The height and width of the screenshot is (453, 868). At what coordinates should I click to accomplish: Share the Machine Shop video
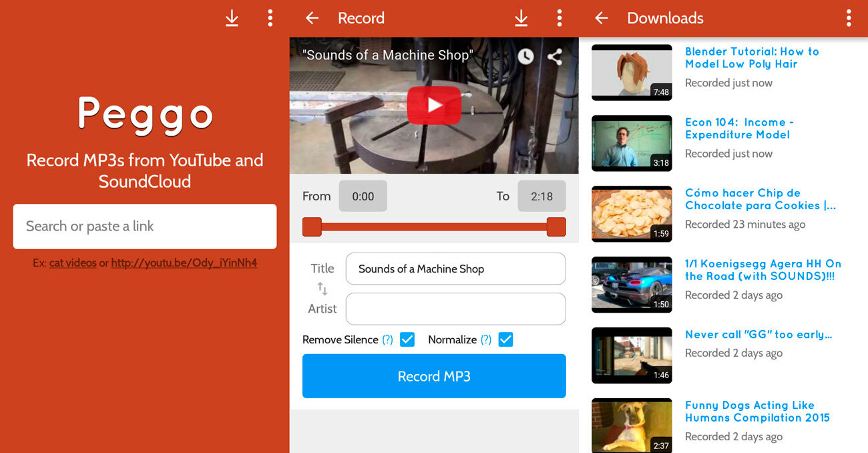pos(554,57)
